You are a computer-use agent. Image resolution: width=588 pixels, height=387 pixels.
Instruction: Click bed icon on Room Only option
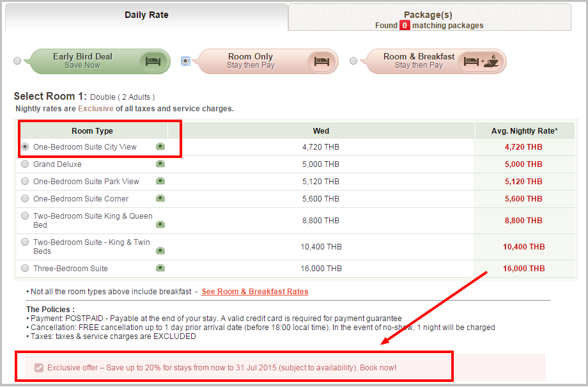point(321,61)
